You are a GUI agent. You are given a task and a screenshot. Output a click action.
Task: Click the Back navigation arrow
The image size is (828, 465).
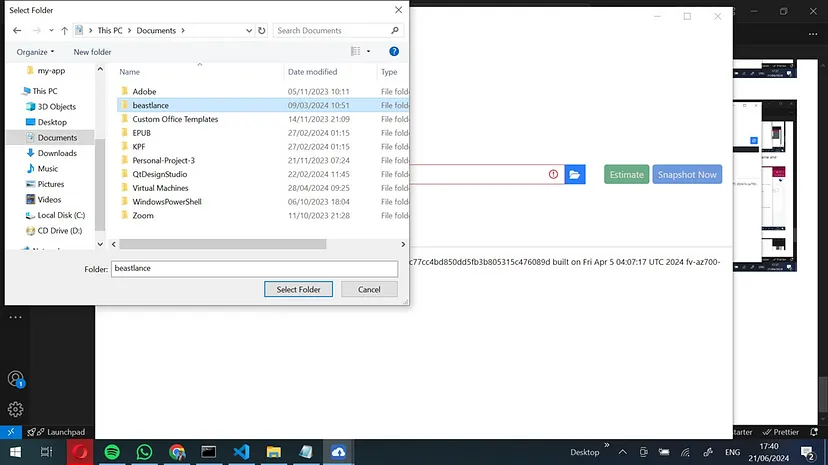point(17,31)
